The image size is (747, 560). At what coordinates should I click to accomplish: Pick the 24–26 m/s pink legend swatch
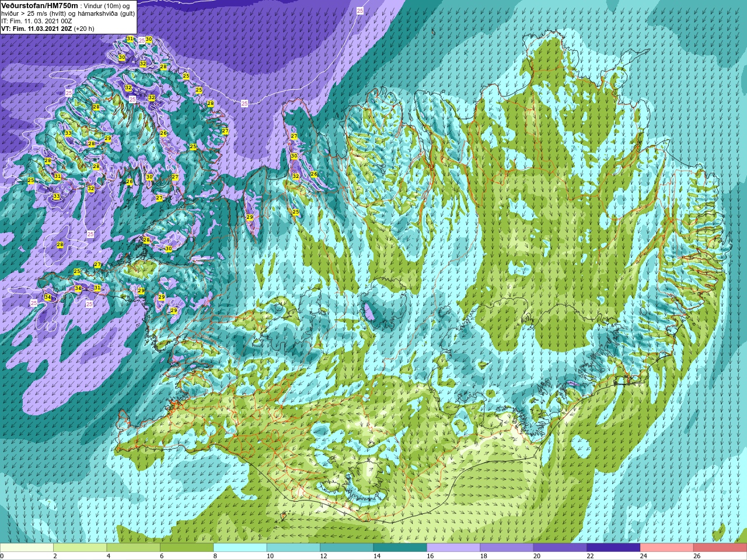[x=666, y=548]
